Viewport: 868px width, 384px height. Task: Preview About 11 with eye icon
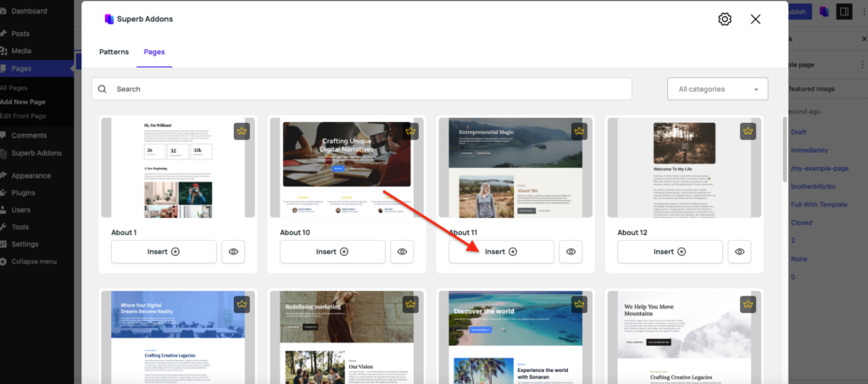570,252
